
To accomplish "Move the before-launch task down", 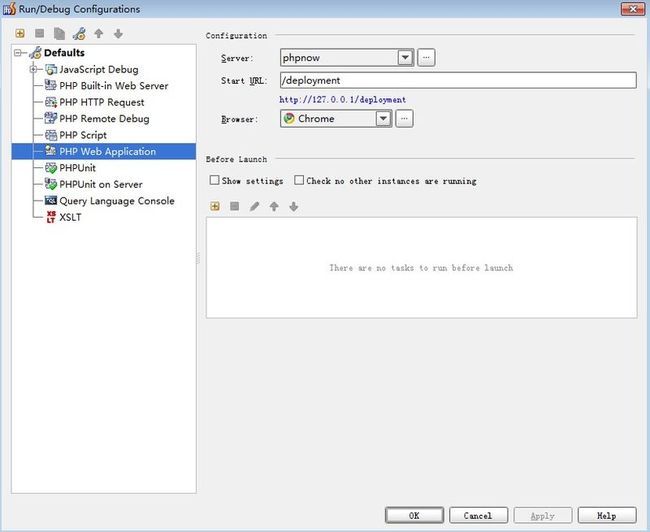I will click(x=293, y=206).
